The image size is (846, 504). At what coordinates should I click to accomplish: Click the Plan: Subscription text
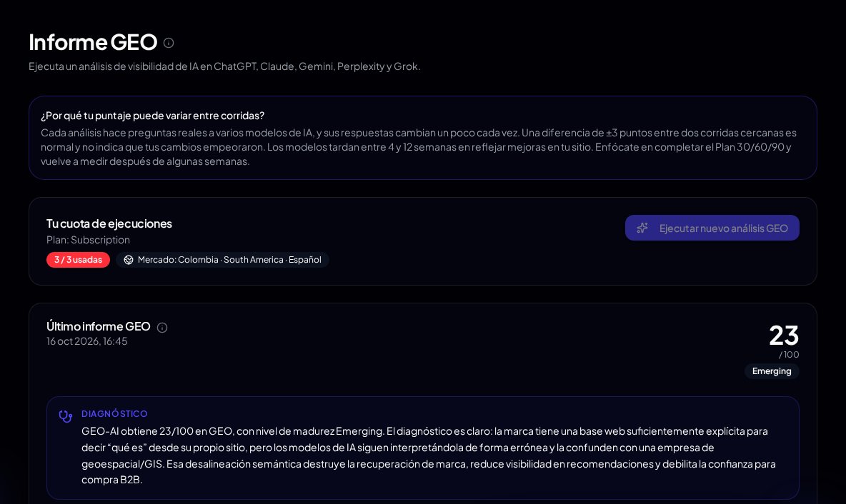coord(88,240)
